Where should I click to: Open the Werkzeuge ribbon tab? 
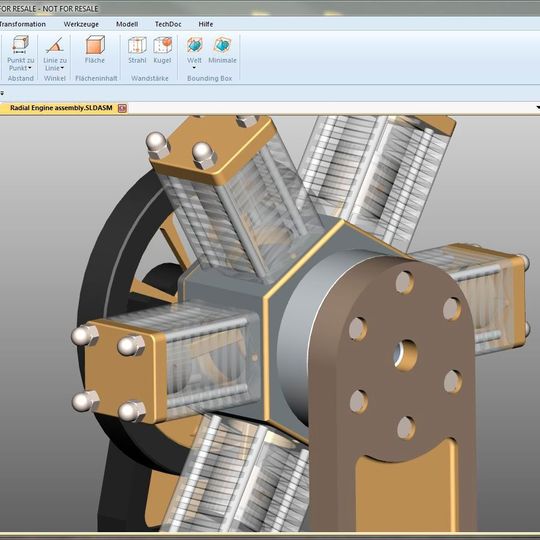(81, 24)
